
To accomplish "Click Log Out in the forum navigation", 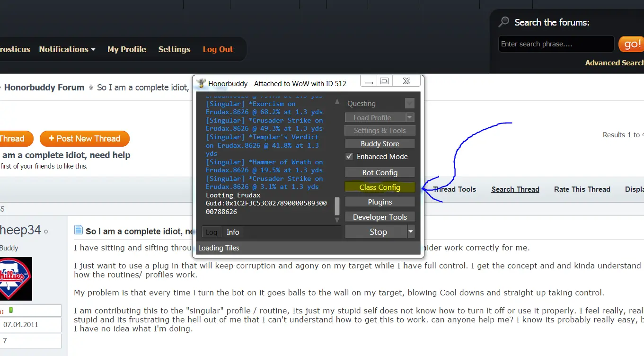I will point(218,49).
